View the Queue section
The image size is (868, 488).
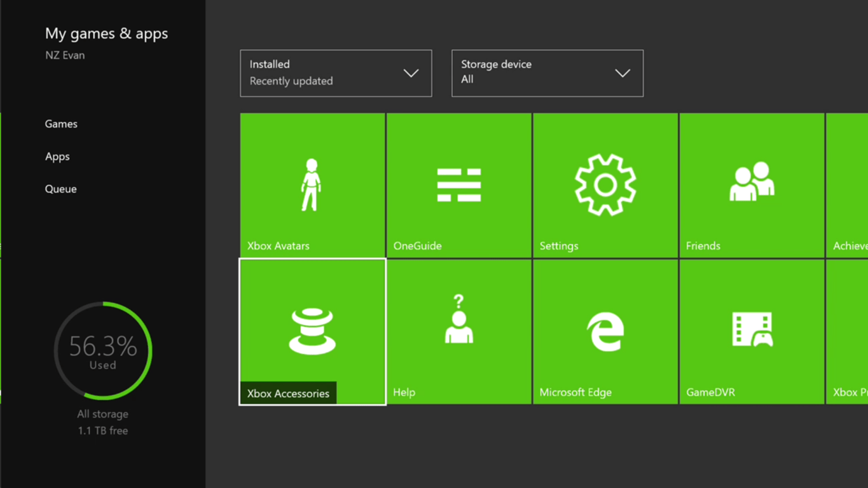click(60, 189)
